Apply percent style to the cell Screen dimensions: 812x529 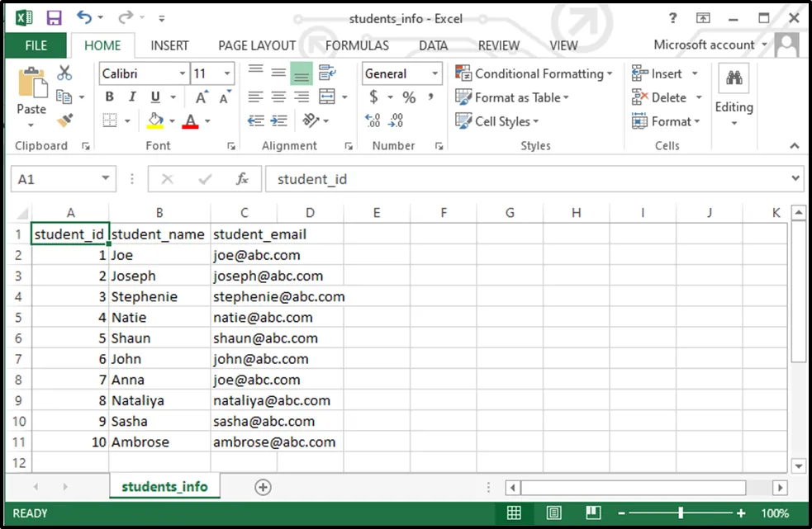[409, 97]
